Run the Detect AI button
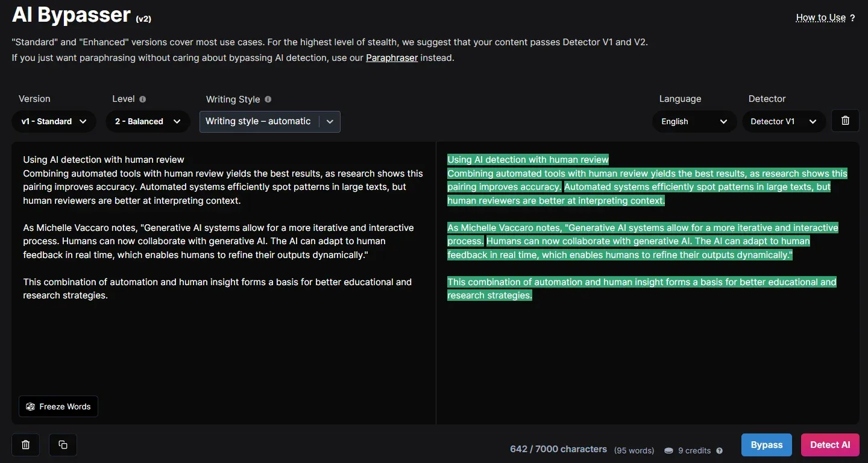The width and height of the screenshot is (868, 463). 830,445
